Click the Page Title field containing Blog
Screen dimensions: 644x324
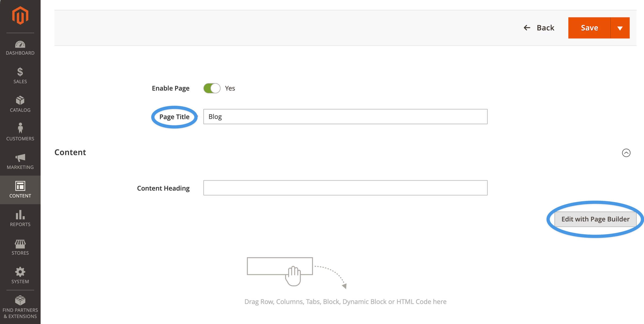[345, 117]
